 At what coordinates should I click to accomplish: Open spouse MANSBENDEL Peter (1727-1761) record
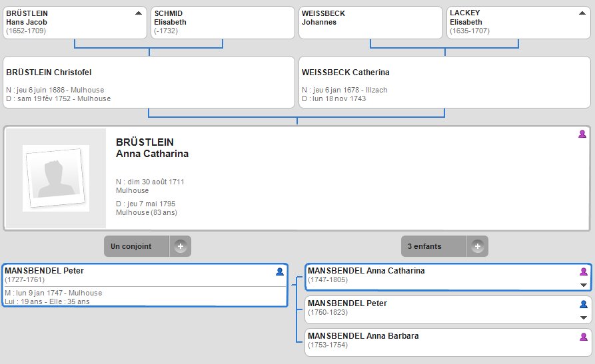point(145,285)
